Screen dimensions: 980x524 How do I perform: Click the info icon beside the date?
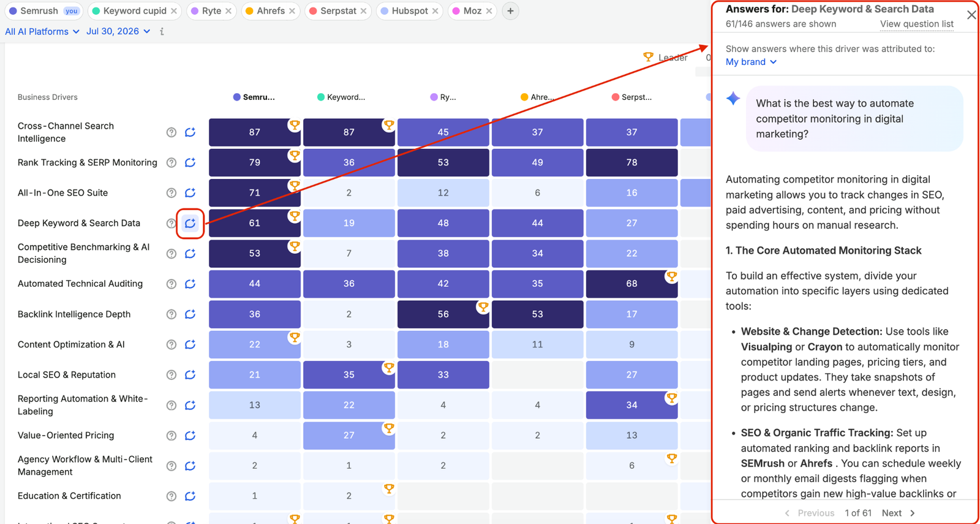coord(162,31)
